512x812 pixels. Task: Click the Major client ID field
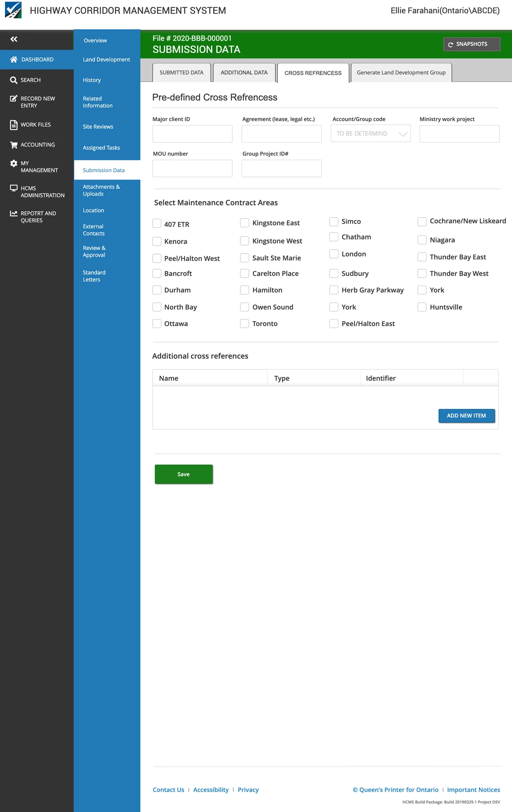click(x=192, y=134)
